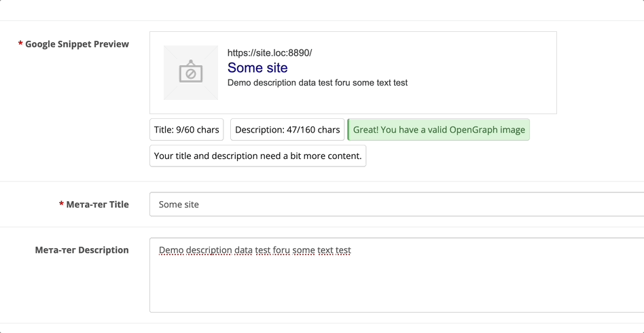
Task: Click the green valid OpenGraph image notice
Action: tap(440, 130)
